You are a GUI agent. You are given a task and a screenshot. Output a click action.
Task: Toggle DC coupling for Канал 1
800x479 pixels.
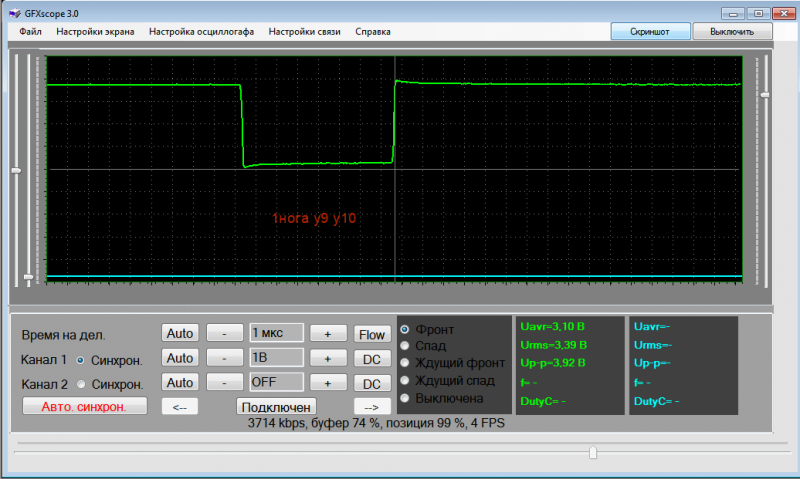[x=372, y=359]
